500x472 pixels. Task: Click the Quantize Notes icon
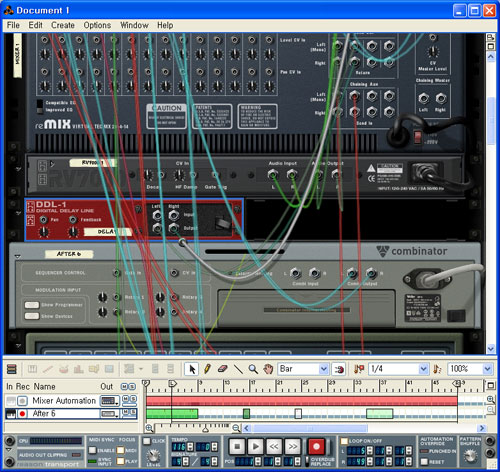(437, 369)
